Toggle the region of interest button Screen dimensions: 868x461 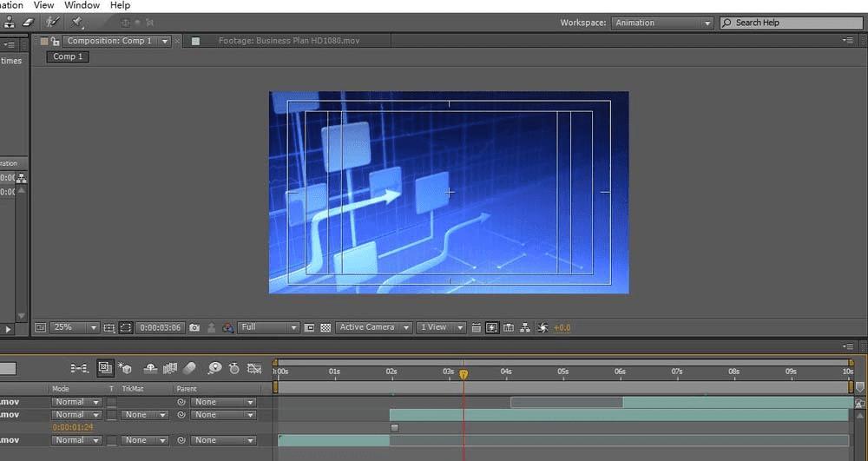coord(126,328)
